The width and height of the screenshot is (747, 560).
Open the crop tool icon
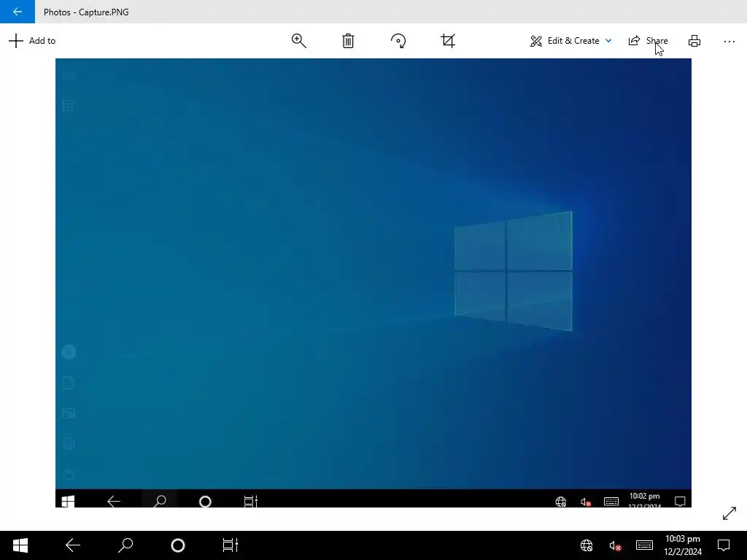(448, 41)
